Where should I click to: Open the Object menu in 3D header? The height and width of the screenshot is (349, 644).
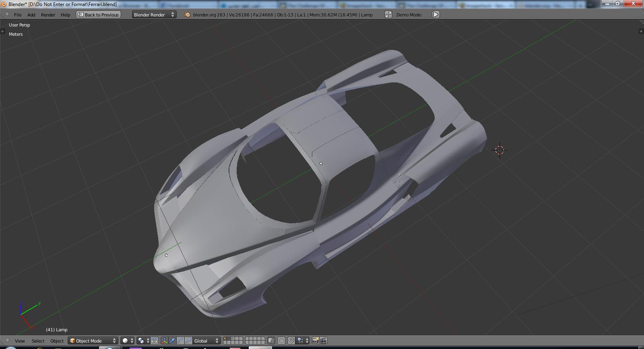pos(57,341)
